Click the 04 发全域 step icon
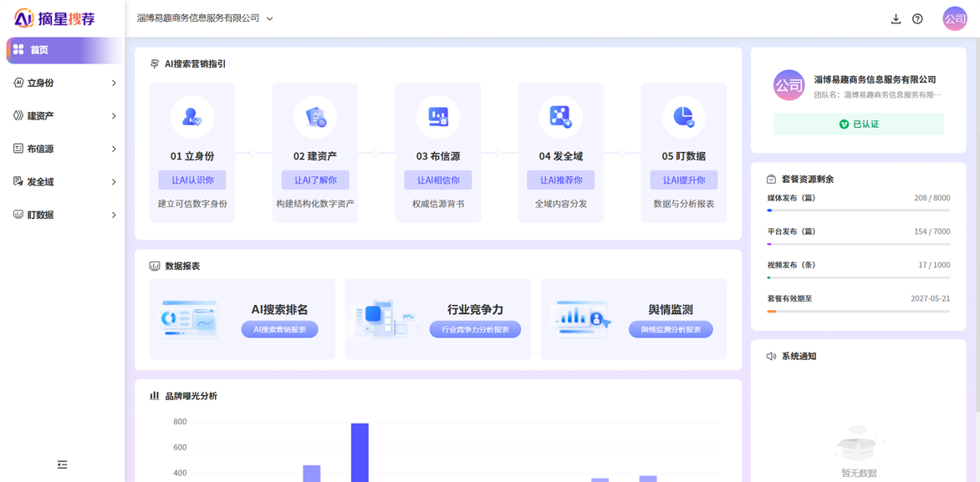The height and width of the screenshot is (482, 980). click(560, 117)
